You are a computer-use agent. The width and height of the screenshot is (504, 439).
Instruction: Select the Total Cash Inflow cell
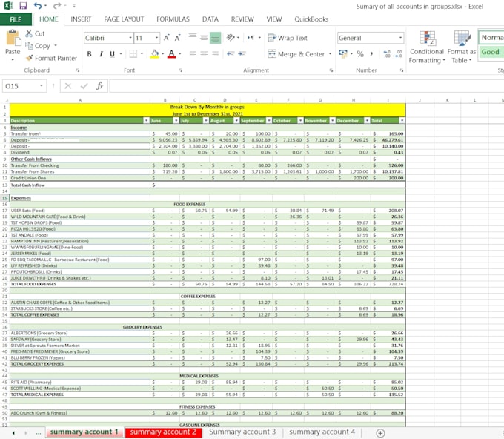click(x=80, y=185)
